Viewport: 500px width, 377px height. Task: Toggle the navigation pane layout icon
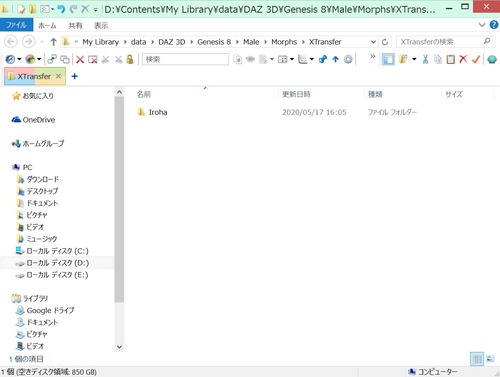[388, 59]
